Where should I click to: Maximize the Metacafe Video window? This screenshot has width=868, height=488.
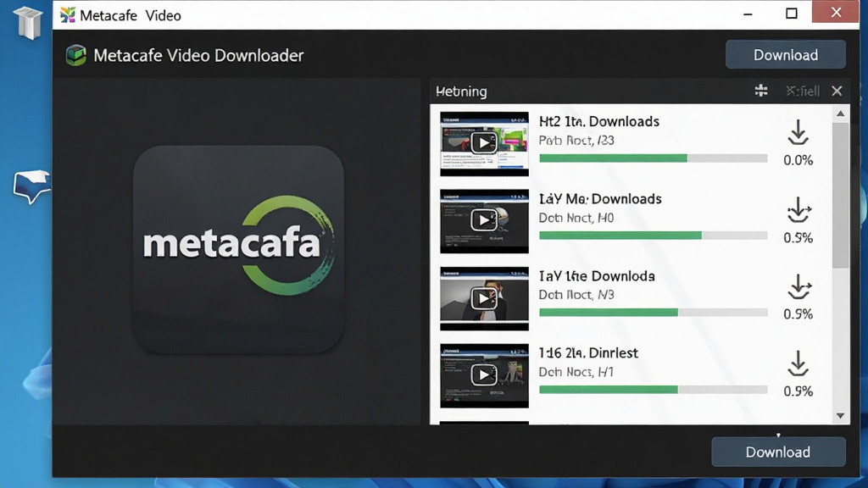792,14
